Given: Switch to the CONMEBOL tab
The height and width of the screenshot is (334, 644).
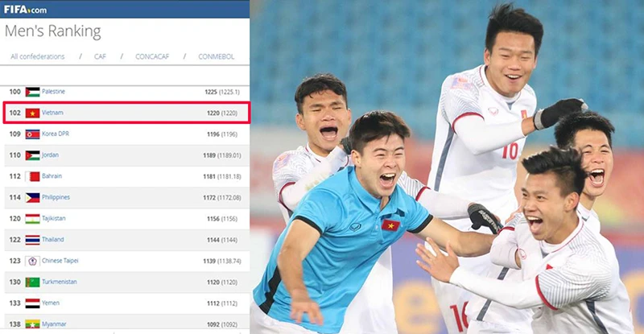Looking at the screenshot, I should (216, 56).
